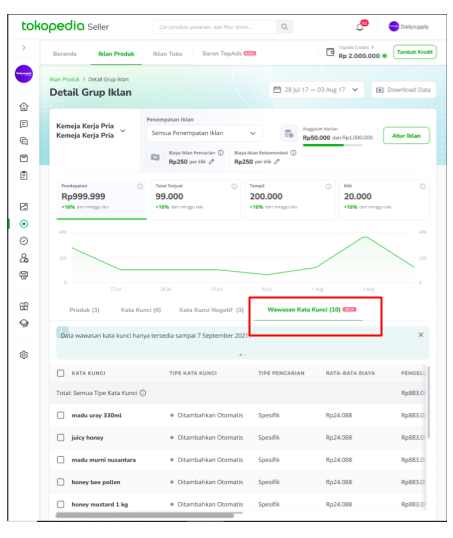453x538 pixels.
Task: Click Tambah Kredit button
Action: [x=415, y=52]
